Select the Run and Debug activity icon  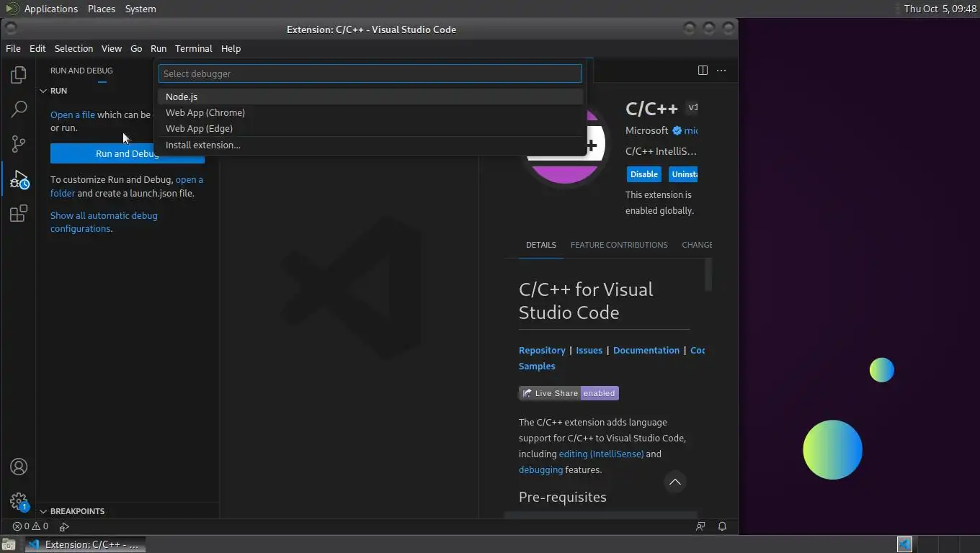point(19,179)
